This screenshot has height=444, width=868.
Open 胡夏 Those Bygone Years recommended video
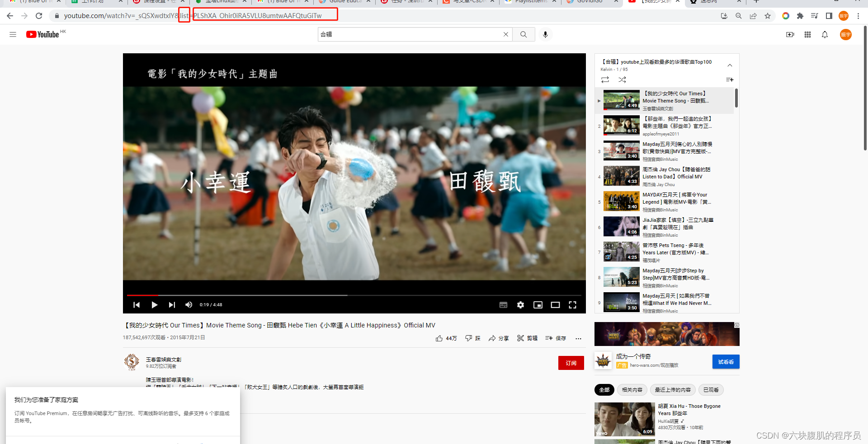(667, 420)
